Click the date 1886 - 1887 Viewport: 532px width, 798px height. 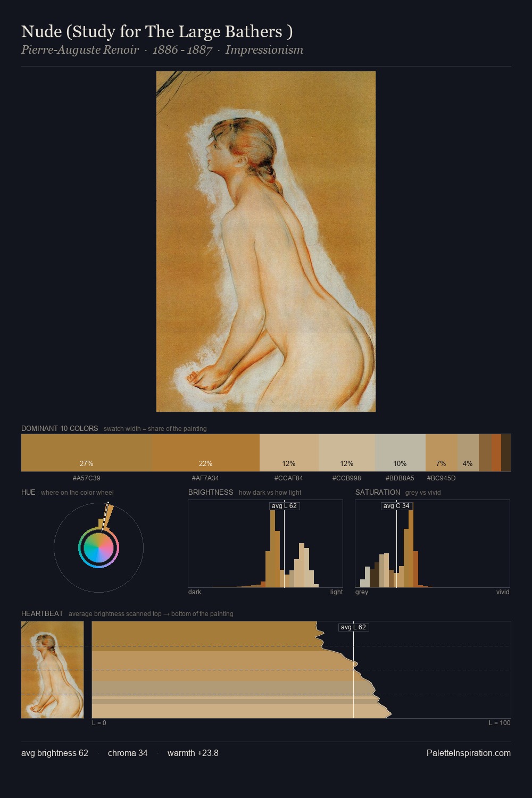[182, 50]
